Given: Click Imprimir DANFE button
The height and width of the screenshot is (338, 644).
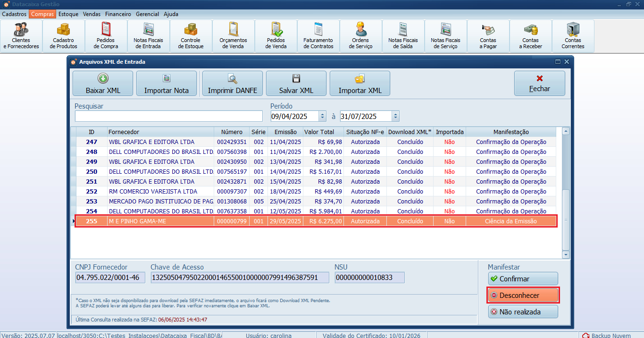Looking at the screenshot, I should 233,84.
